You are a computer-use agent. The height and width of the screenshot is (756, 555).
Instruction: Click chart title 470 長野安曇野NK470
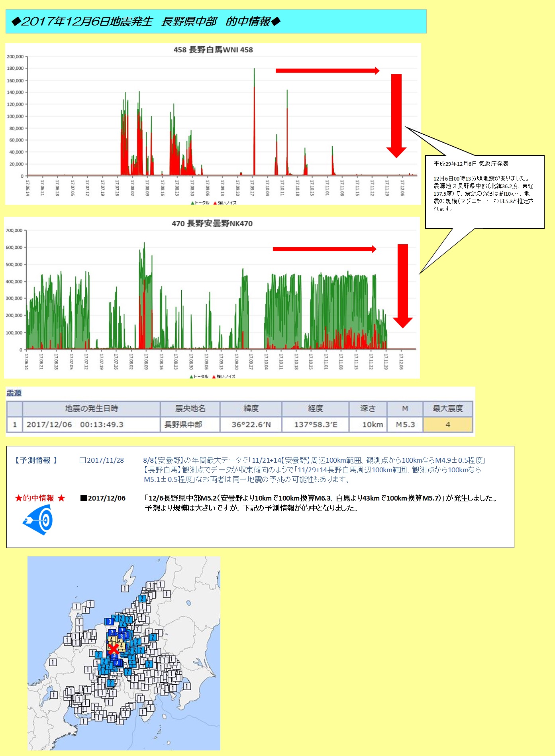point(212,224)
